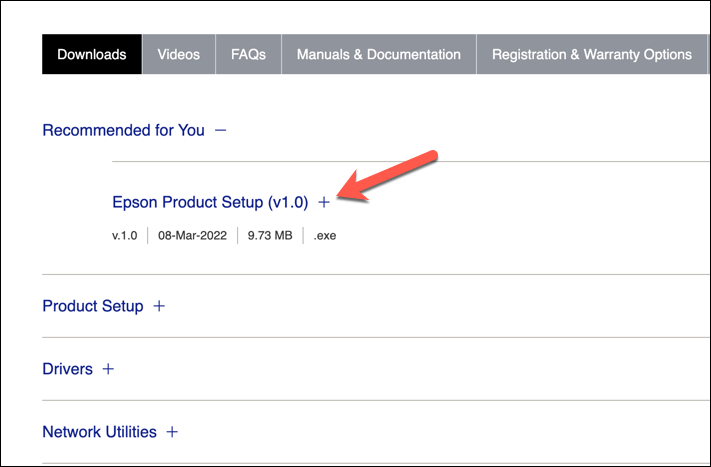Click the 9.73 MB file size text
Image resolution: width=711 pixels, height=467 pixels.
270,236
